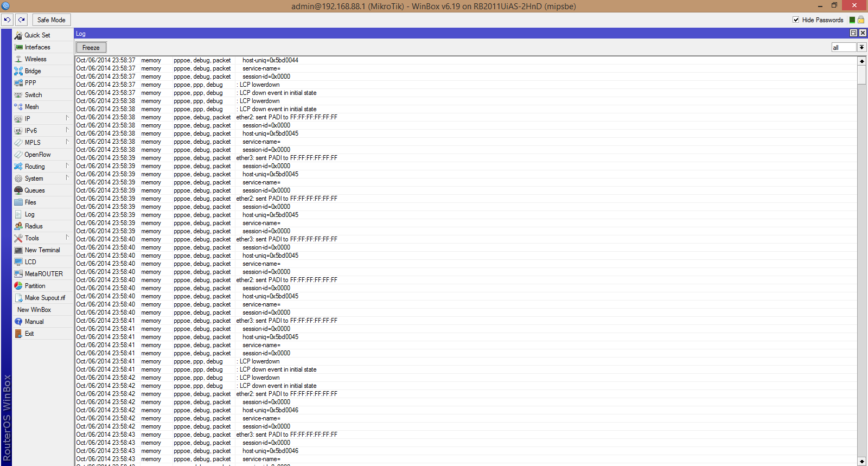
Task: Click the LCD icon
Action: click(x=18, y=262)
